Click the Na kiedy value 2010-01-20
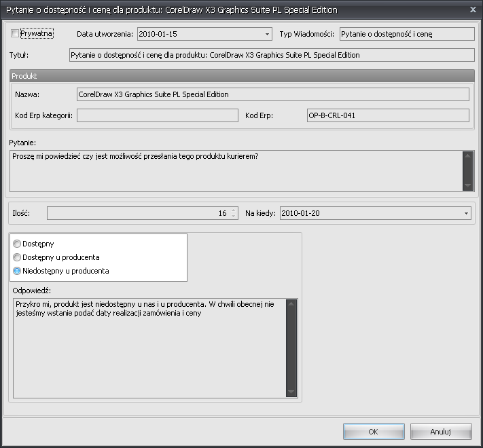This screenshot has width=483, height=448. tap(300, 213)
